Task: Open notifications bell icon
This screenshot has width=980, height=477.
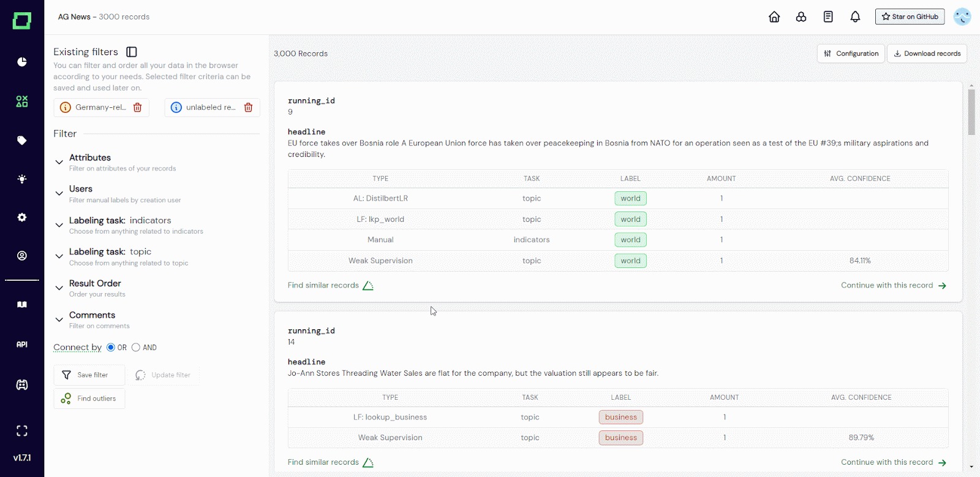Action: tap(855, 17)
